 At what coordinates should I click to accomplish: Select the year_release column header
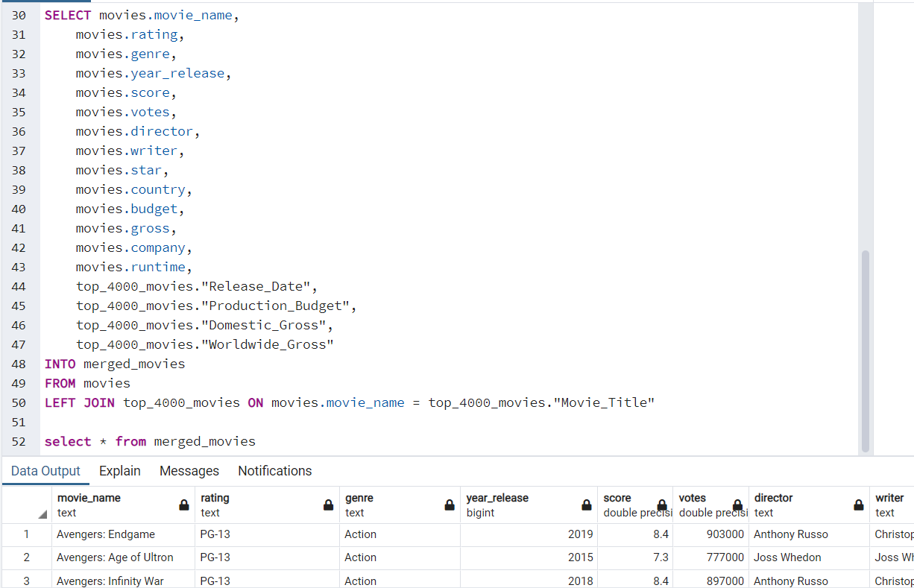click(x=529, y=505)
